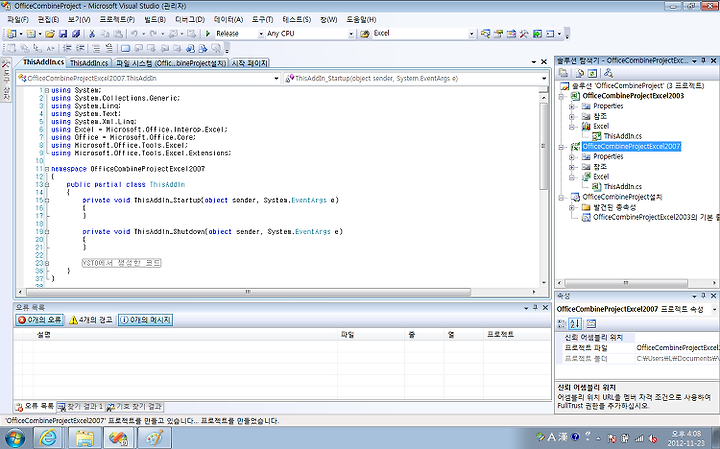Open the 파일(F) menu
The image size is (720, 449).
18,20
